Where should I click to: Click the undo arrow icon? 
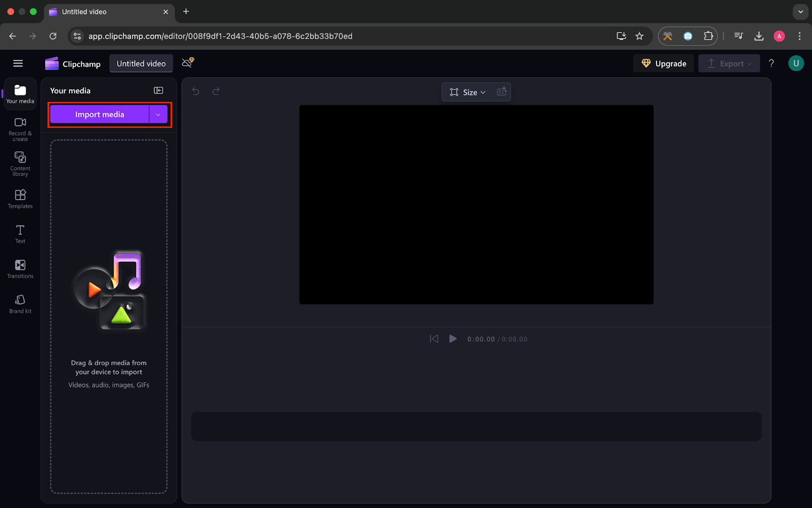click(196, 91)
